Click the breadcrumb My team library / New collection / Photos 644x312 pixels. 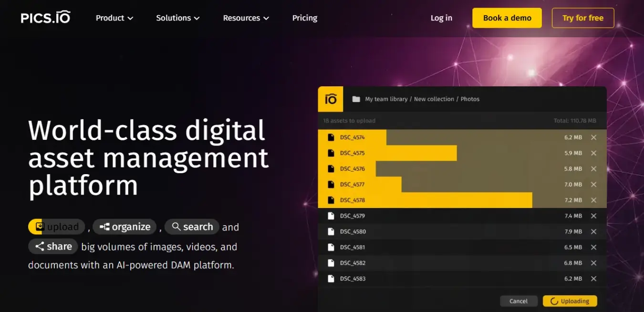pos(422,99)
